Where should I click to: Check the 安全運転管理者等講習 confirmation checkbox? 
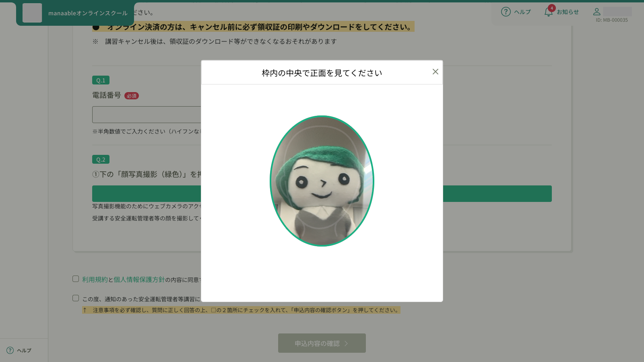pyautogui.click(x=75, y=298)
